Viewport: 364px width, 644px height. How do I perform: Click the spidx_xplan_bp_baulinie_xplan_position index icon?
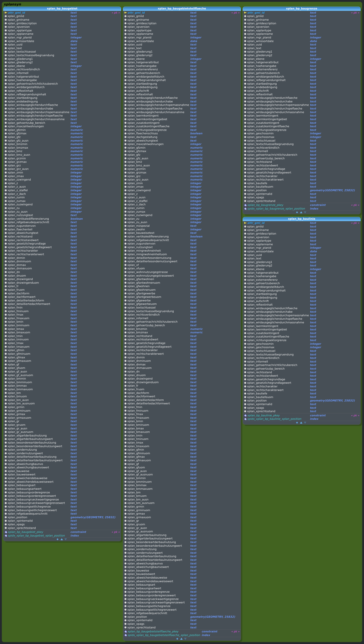point(245,419)
